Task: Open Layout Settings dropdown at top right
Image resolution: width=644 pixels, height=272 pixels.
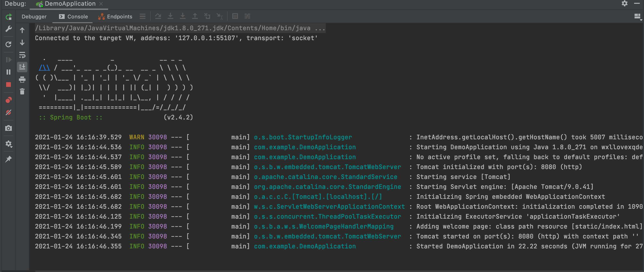Action: tap(637, 17)
